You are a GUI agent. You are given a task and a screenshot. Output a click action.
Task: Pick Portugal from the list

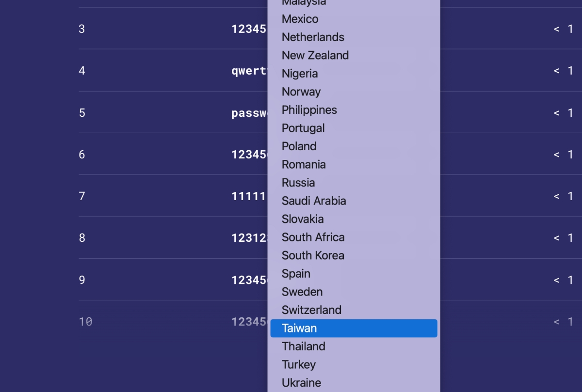pos(303,128)
